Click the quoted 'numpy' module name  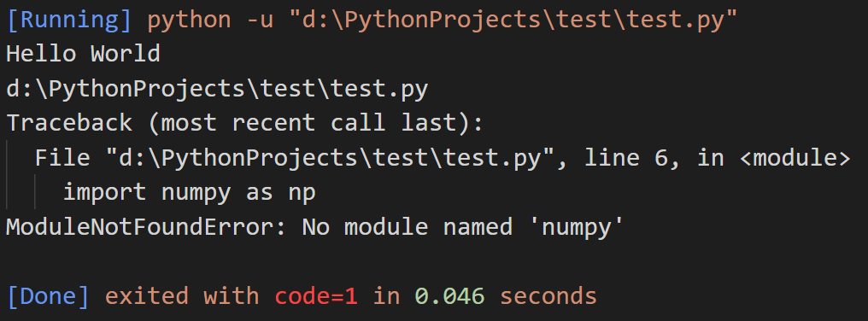576,227
